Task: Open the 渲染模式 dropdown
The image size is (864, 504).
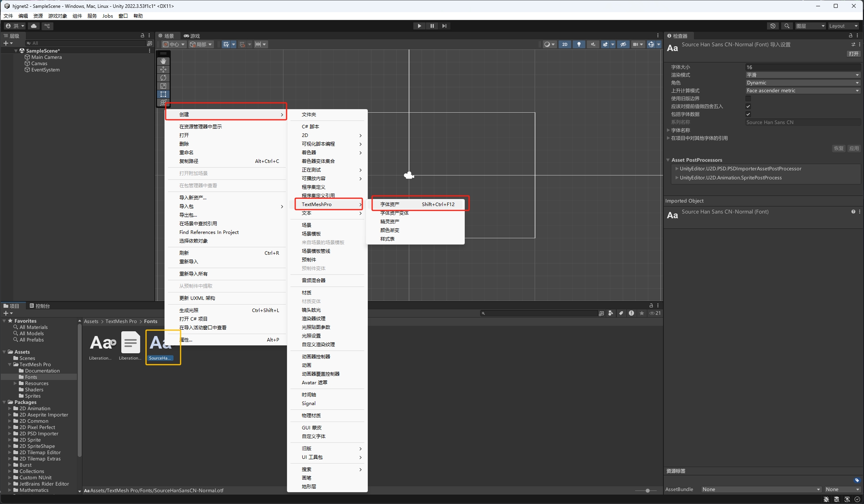Action: [803, 75]
